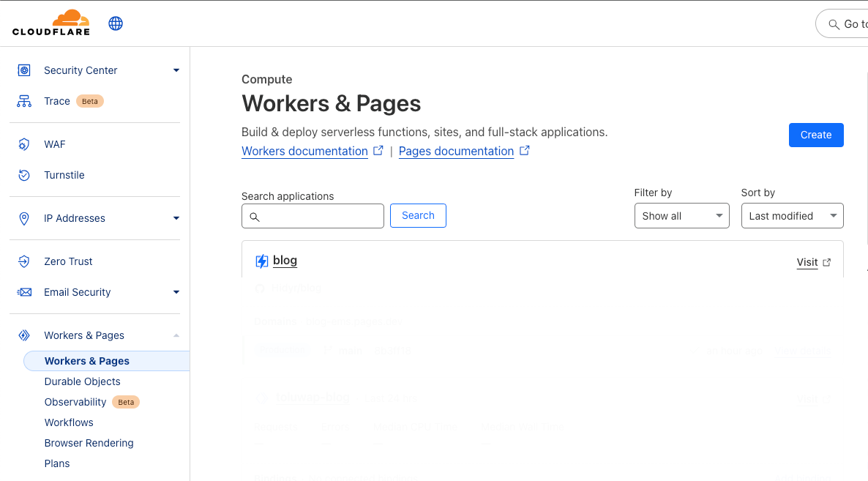The height and width of the screenshot is (481, 868).
Task: Click the Email Security envelope icon
Action: pyautogui.click(x=23, y=292)
